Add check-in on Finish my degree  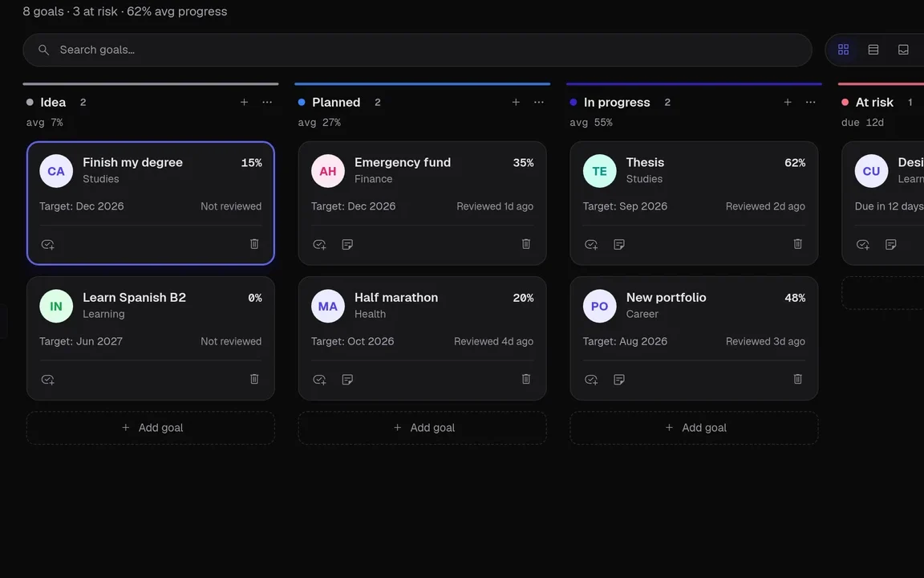coord(48,244)
